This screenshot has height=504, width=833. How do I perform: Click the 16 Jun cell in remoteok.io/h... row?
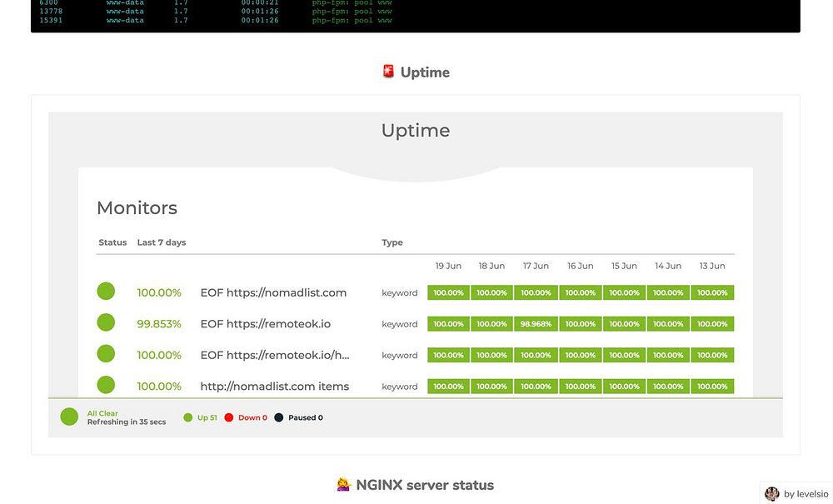[580, 355]
